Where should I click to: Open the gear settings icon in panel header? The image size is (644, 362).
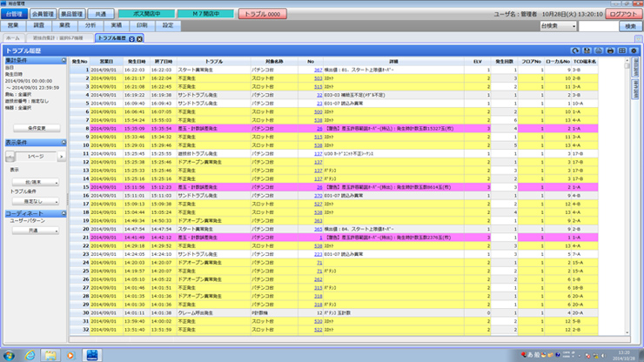click(634, 50)
